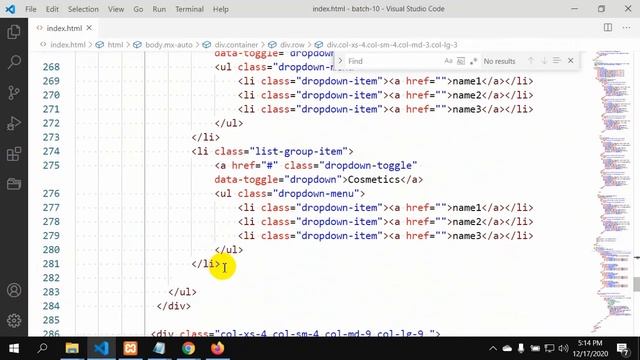Open the orange XAMPP taskbar icon
Viewport: 640px width, 360px height.
click(130, 349)
